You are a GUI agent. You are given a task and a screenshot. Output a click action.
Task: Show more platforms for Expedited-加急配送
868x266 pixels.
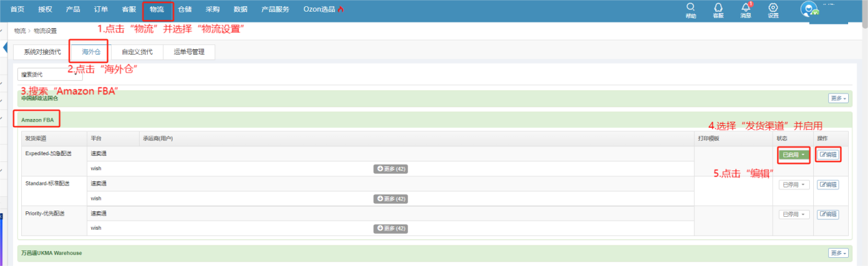[391, 168]
